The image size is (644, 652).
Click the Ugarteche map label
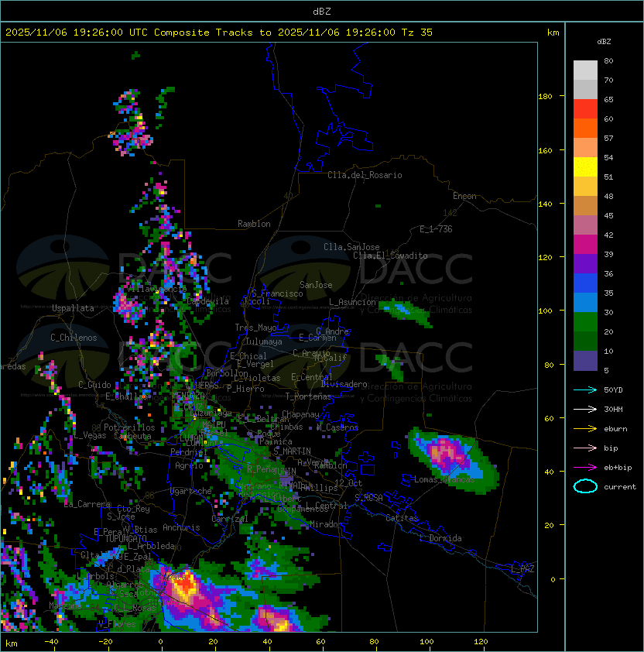(191, 491)
